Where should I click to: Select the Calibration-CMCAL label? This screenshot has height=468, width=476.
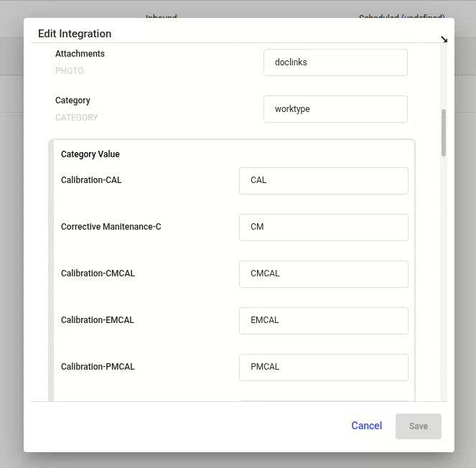point(98,273)
